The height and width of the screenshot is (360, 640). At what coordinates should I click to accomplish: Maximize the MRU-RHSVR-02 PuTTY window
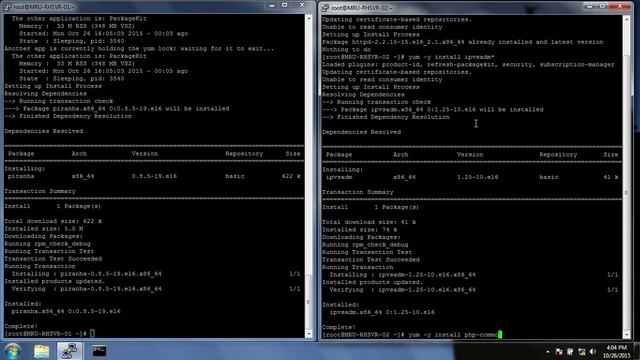click(602, 6)
